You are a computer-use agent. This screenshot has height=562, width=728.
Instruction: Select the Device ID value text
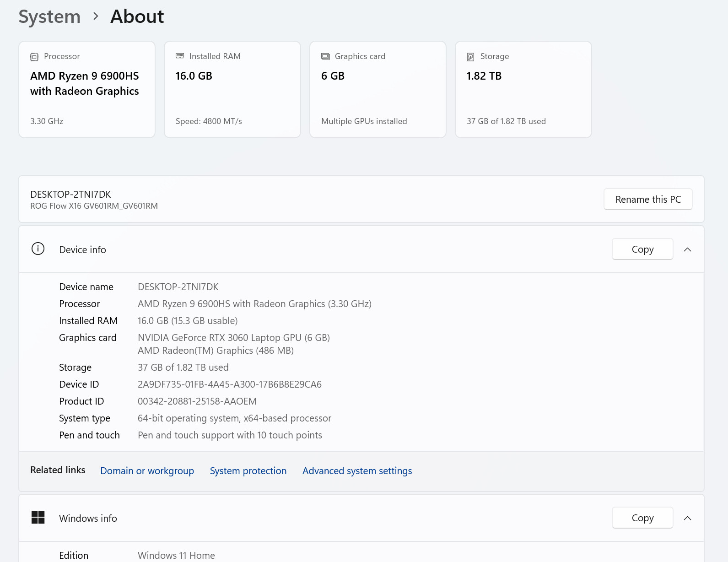pyautogui.click(x=230, y=384)
